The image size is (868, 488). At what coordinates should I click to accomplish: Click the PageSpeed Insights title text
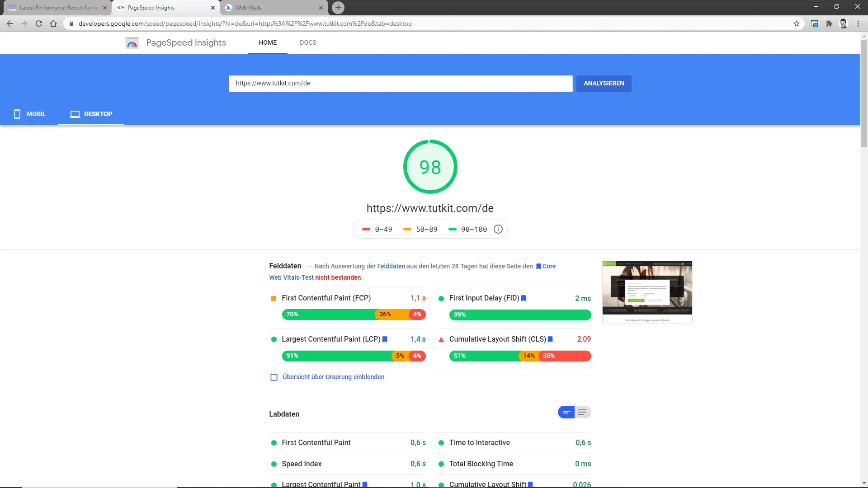186,42
